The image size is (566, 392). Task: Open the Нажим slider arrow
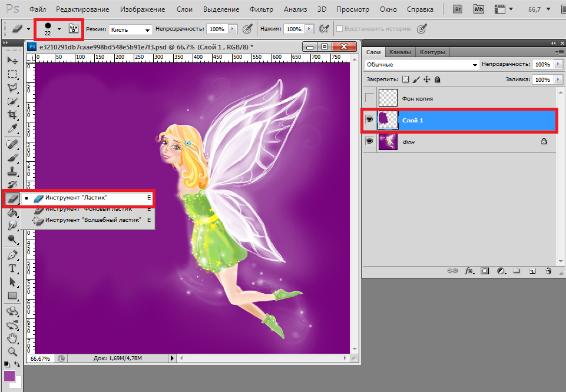[x=309, y=29]
